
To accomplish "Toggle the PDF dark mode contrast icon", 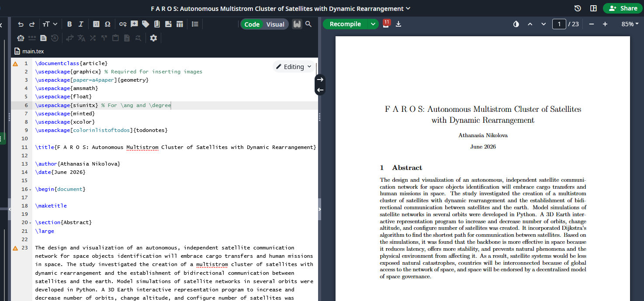I will pyautogui.click(x=516, y=24).
